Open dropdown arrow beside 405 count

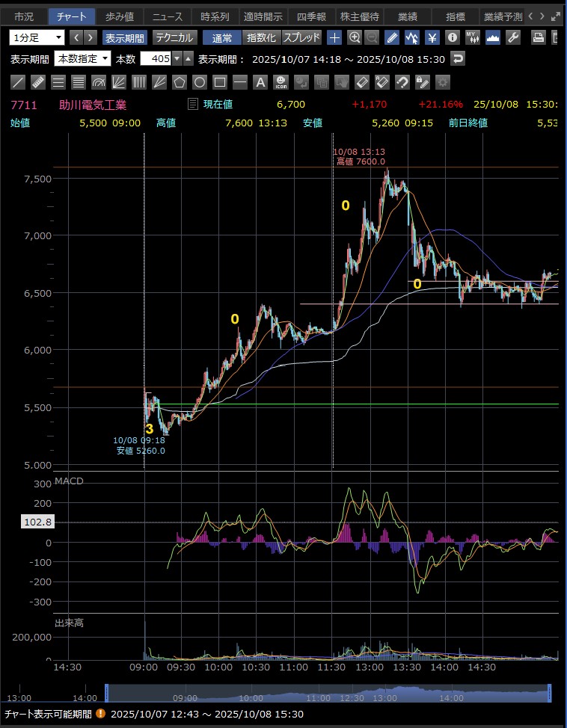177,58
